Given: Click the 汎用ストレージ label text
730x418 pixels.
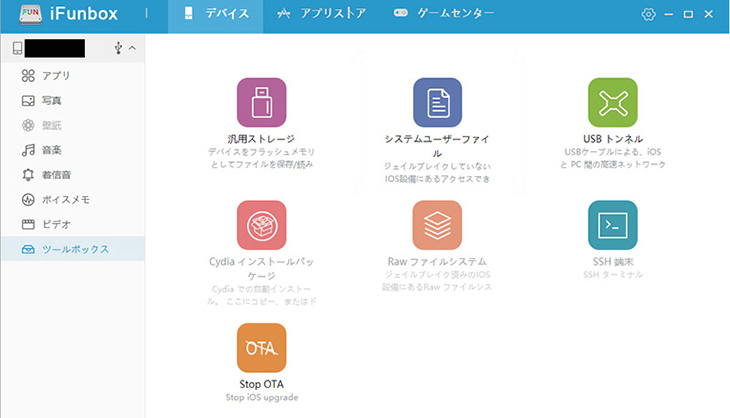Looking at the screenshot, I should 262,139.
